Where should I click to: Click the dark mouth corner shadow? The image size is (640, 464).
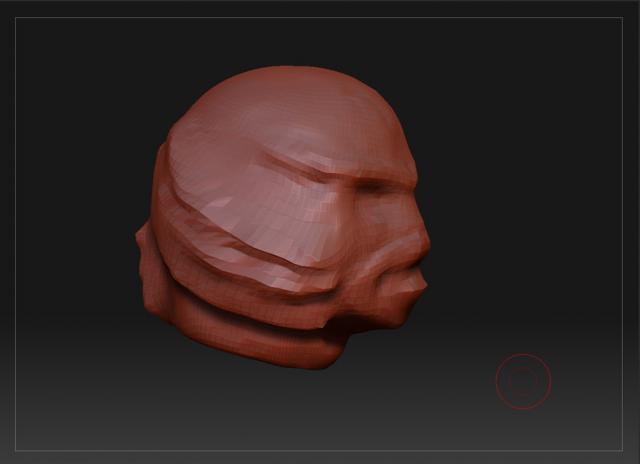347,312
